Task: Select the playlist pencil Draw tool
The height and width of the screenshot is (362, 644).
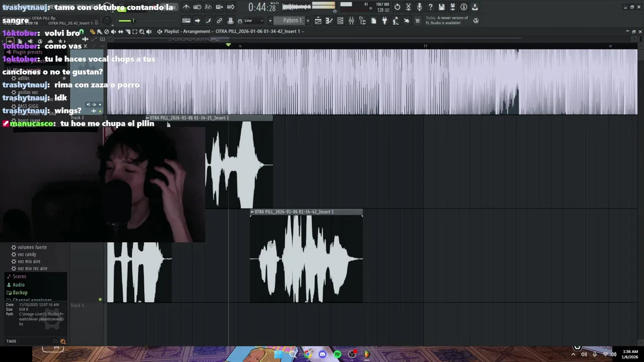Action: click(92, 32)
